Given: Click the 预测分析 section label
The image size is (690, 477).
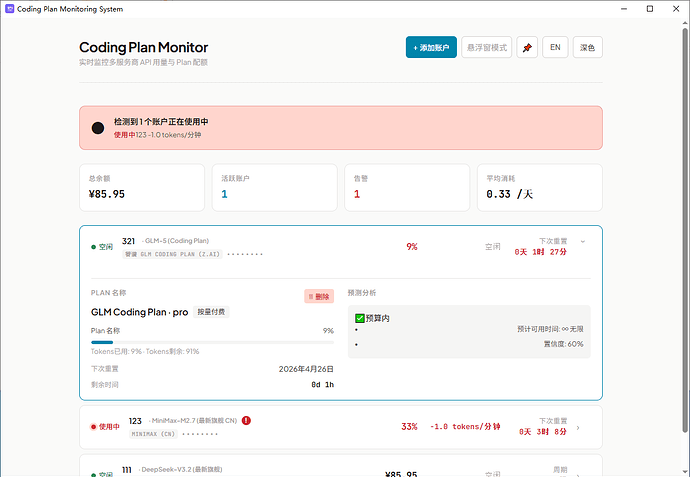Looking at the screenshot, I should pos(362,293).
